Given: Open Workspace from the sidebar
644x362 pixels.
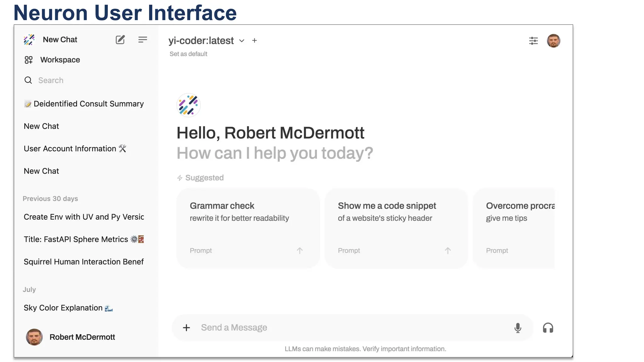Looking at the screenshot, I should click(x=60, y=60).
